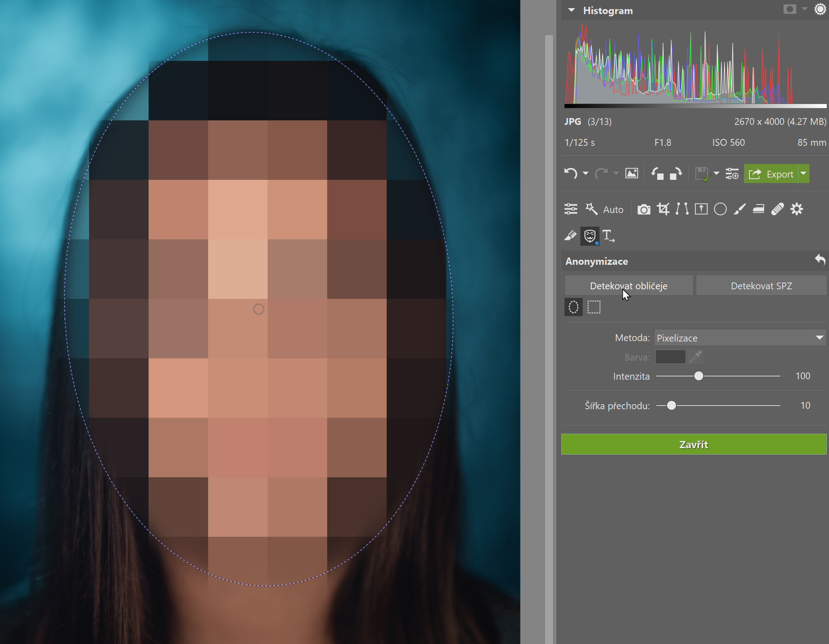Image resolution: width=829 pixels, height=644 pixels.
Task: Click the green Zavřít button
Action: point(694,444)
